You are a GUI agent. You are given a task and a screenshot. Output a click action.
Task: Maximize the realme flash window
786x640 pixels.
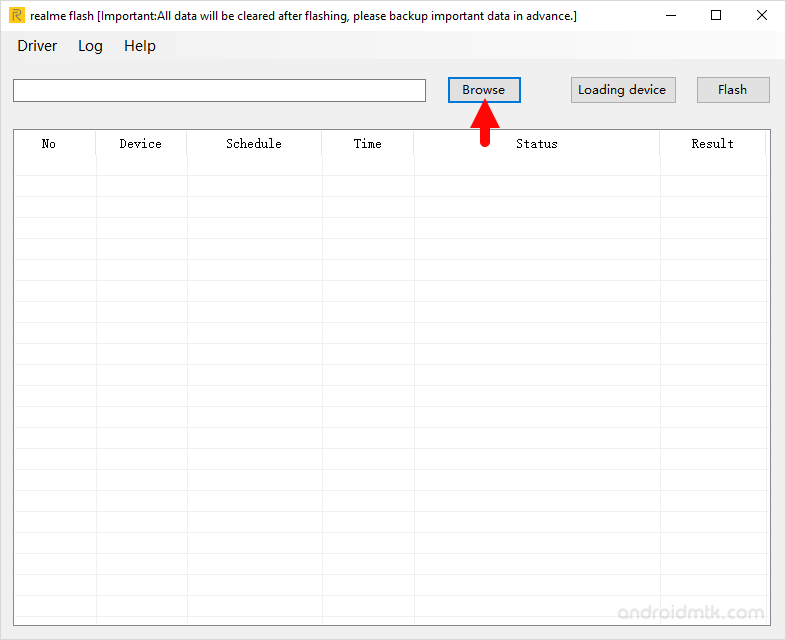(716, 16)
